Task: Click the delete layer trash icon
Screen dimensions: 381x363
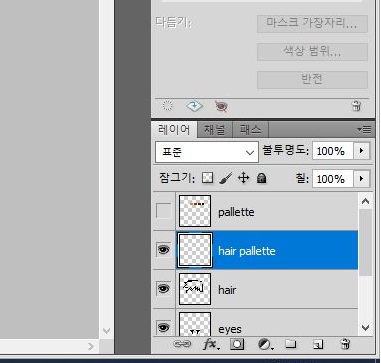Action: coord(345,344)
